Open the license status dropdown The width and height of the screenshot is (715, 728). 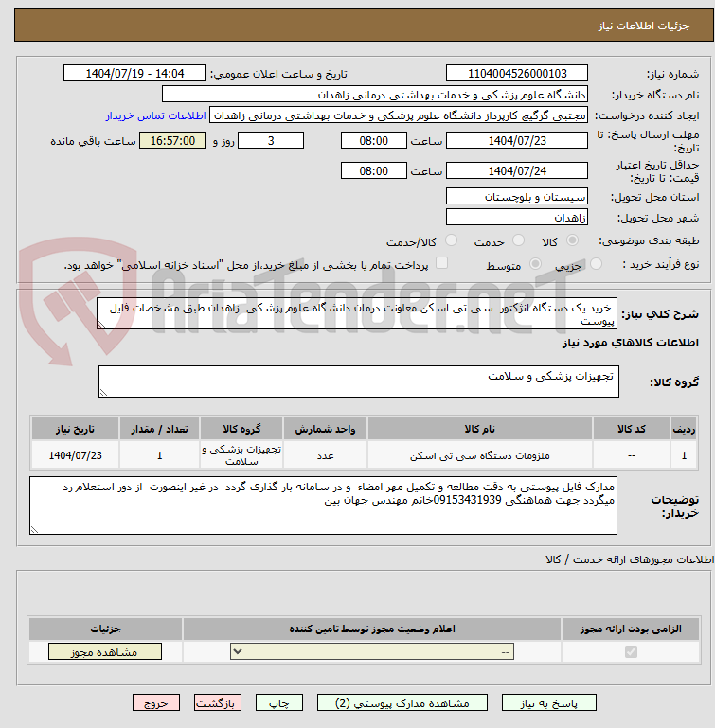(x=372, y=652)
